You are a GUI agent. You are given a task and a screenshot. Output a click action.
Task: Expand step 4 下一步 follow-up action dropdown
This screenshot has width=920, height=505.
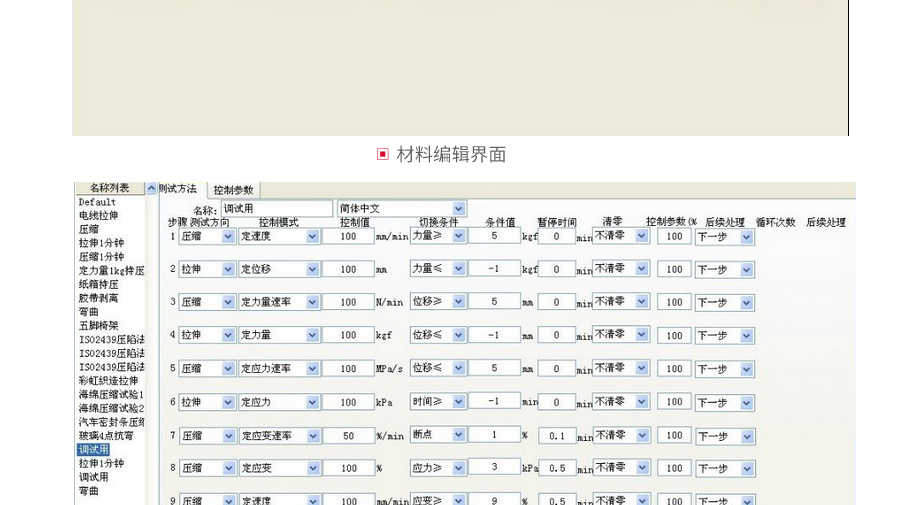point(746,336)
